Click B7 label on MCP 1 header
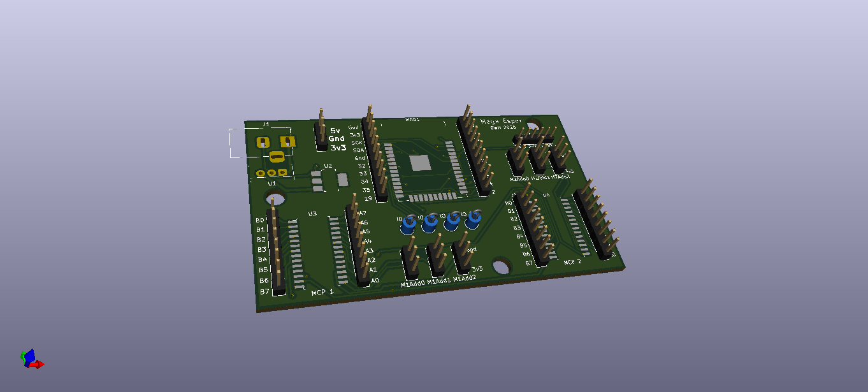The height and width of the screenshot is (392, 868). click(265, 291)
